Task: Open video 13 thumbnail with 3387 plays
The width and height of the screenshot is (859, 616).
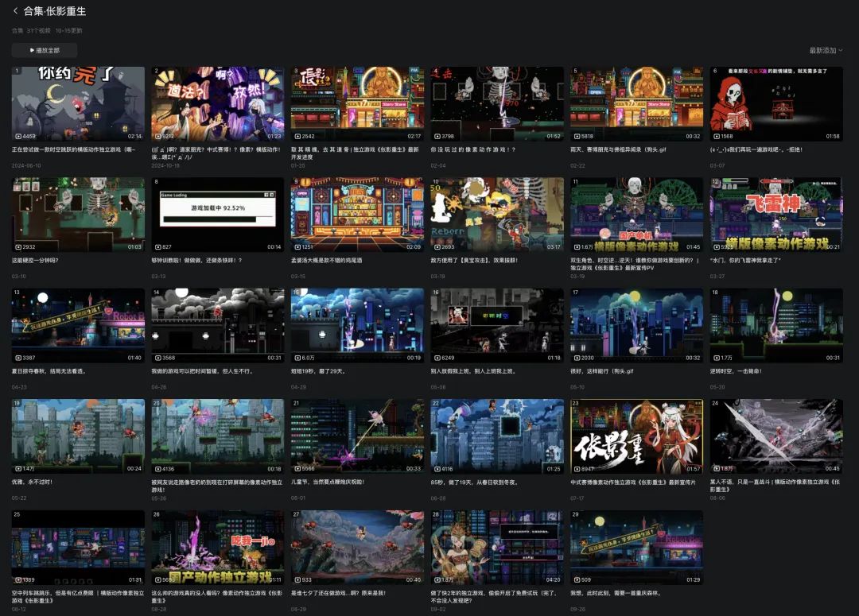Action: click(78, 326)
